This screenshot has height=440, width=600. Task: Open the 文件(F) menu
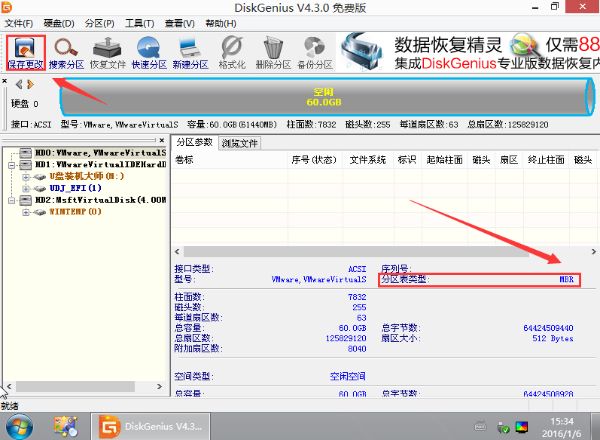18,23
